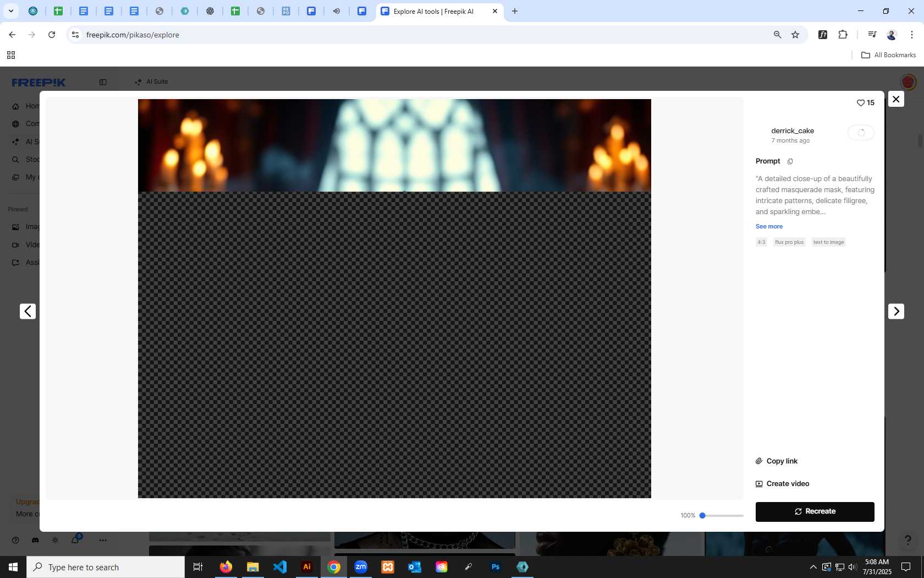Screen dimensions: 924x578
Task: Open sidebar help circle icon
Action: click(15, 540)
